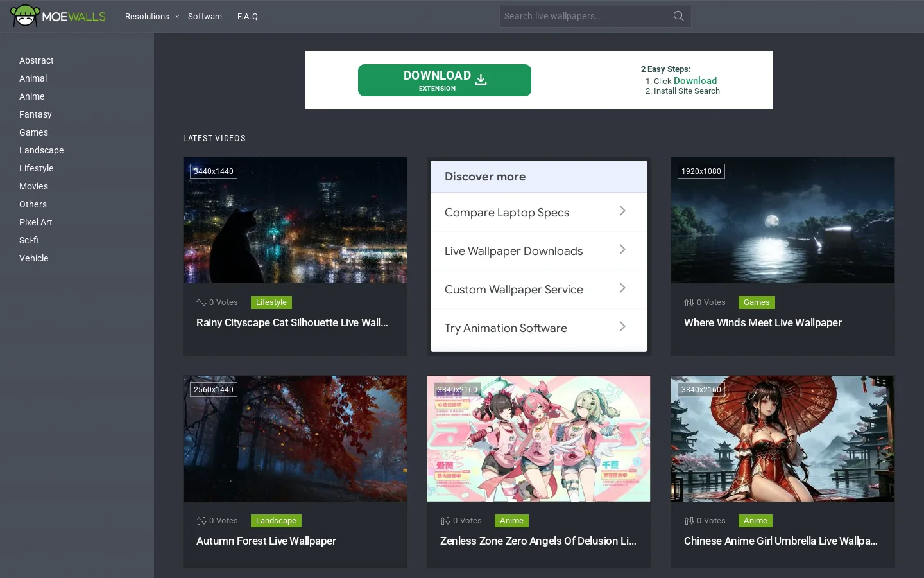Expand the Resolutions dropdown menu

152,16
